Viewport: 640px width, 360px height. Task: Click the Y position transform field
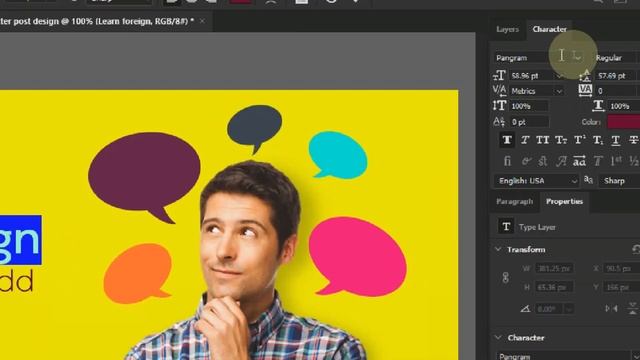[x=622, y=287]
